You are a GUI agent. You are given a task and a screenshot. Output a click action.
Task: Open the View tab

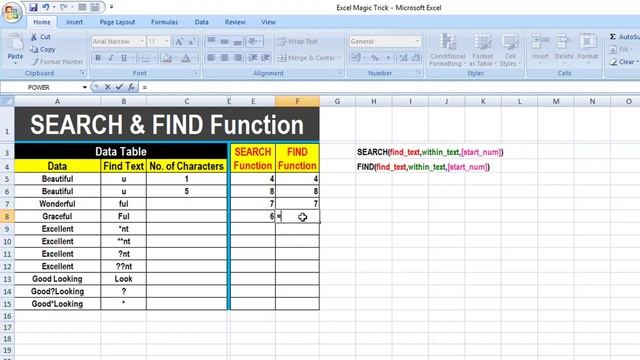click(x=268, y=22)
